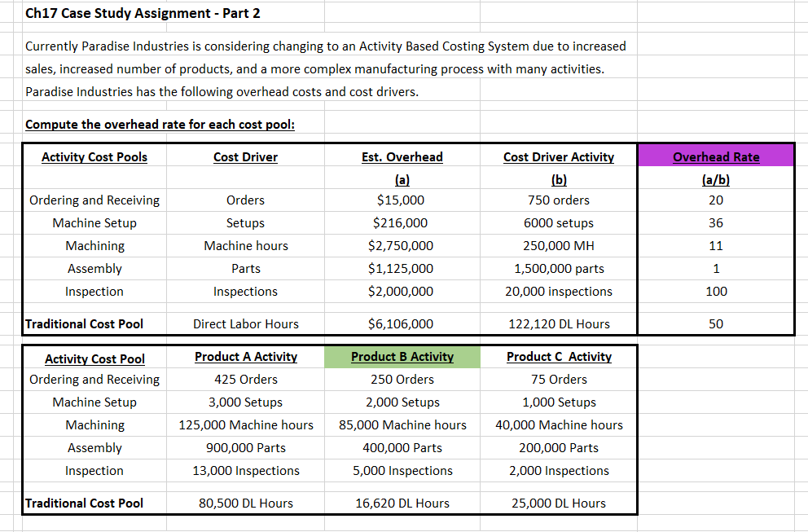Select the 122,120 DL Hours cell
This screenshot has width=808, height=532.
coord(558,323)
